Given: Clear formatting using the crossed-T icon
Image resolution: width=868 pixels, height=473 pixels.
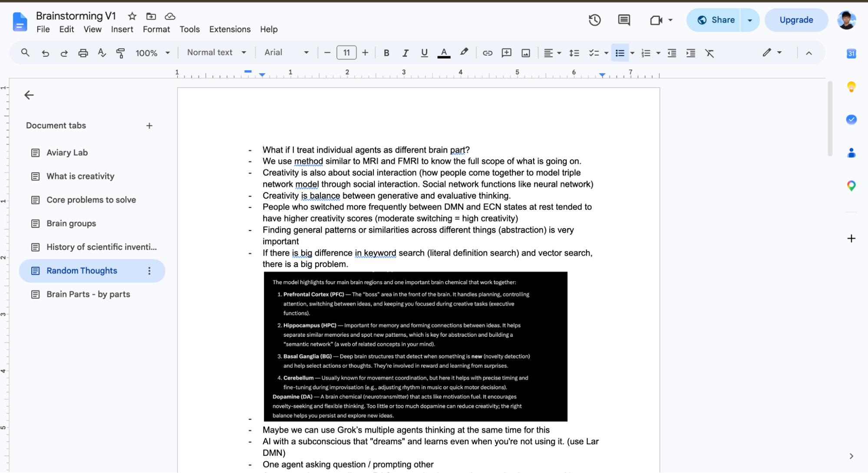Looking at the screenshot, I should 710,53.
